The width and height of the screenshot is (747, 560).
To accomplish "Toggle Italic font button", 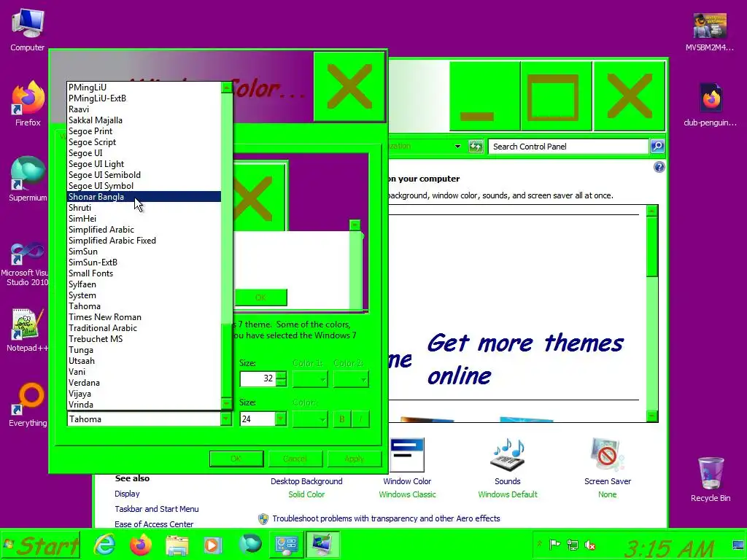I will tap(360, 419).
